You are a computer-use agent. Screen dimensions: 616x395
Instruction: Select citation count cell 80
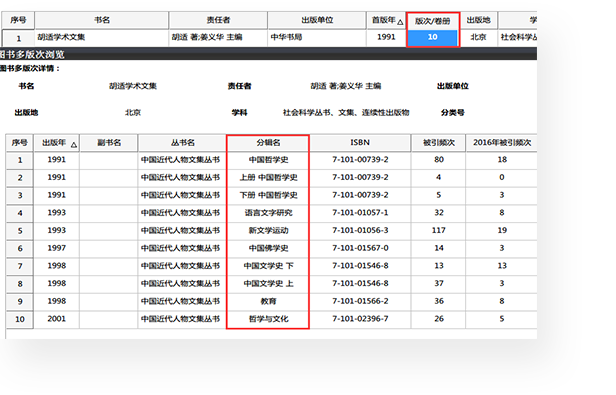coord(438,160)
